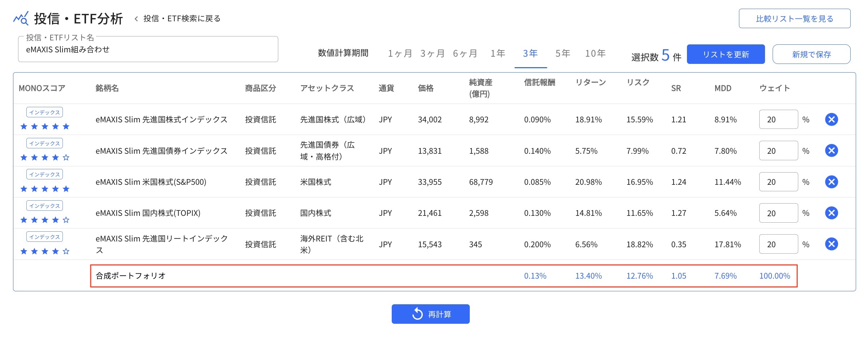Select the 10年 period tab
The width and height of the screenshot is (868, 340).
pos(596,54)
